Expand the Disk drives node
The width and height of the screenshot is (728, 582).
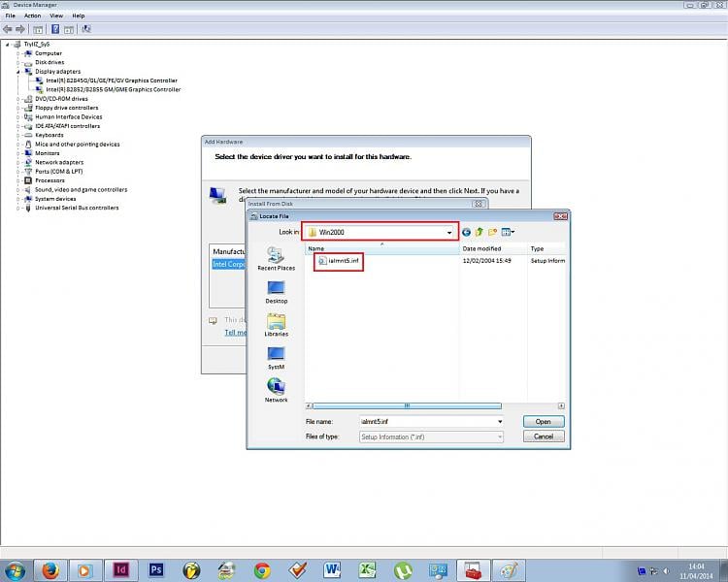[x=18, y=62]
